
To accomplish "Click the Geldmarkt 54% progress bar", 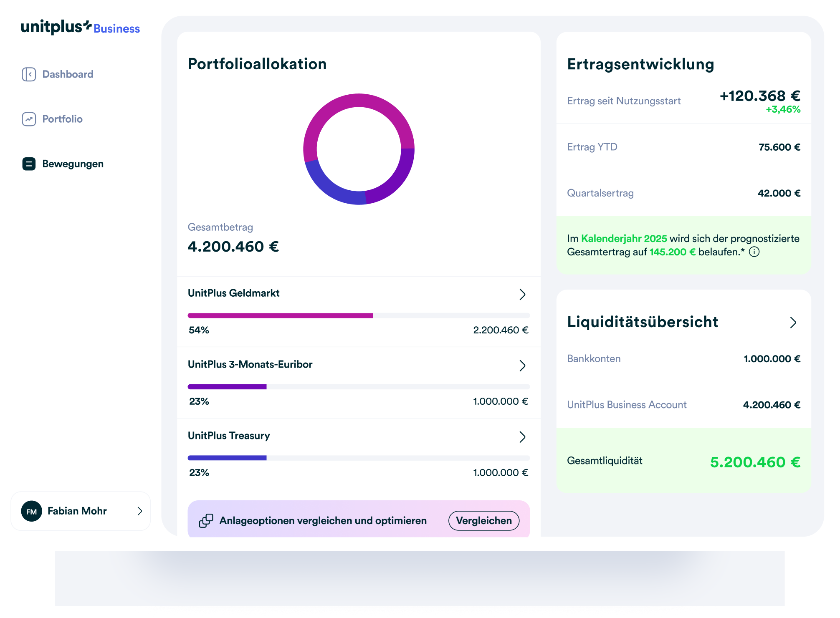I will pyautogui.click(x=359, y=316).
